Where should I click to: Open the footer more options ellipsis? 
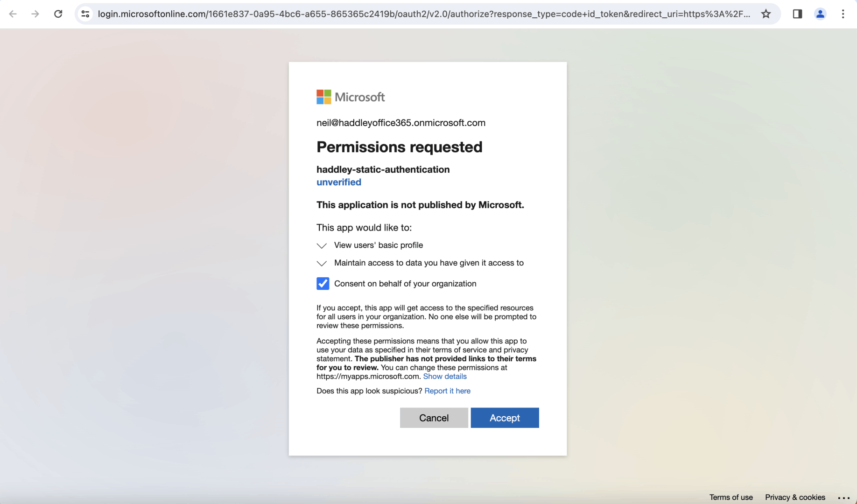[844, 497]
